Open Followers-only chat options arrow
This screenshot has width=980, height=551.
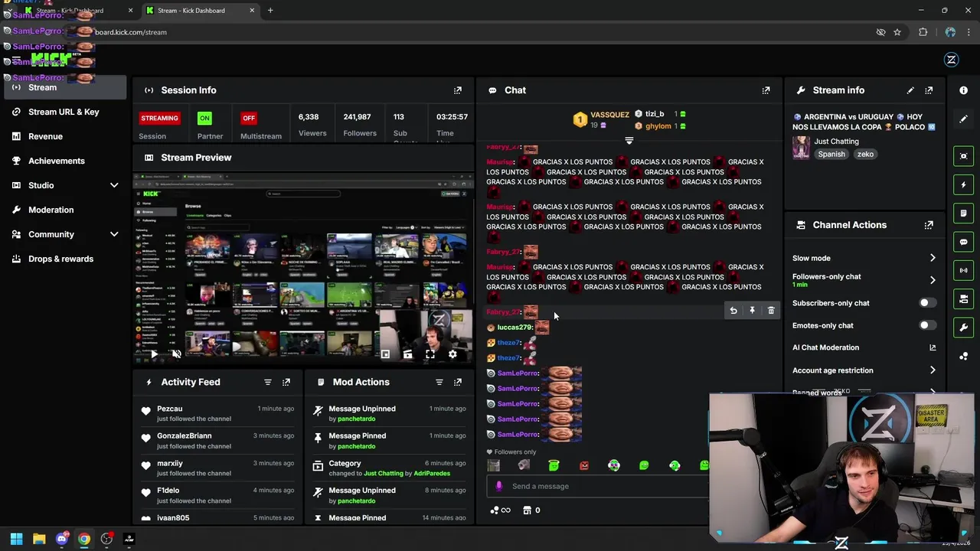click(x=933, y=280)
